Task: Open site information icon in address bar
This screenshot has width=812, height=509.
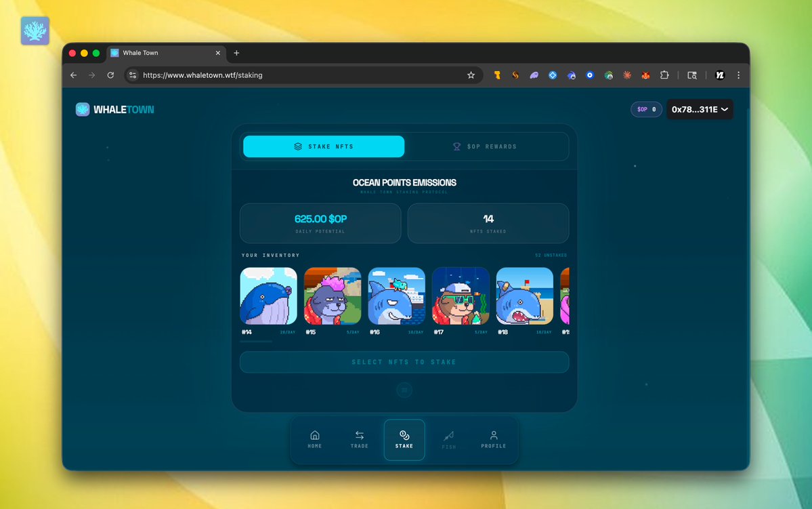Action: (x=133, y=75)
